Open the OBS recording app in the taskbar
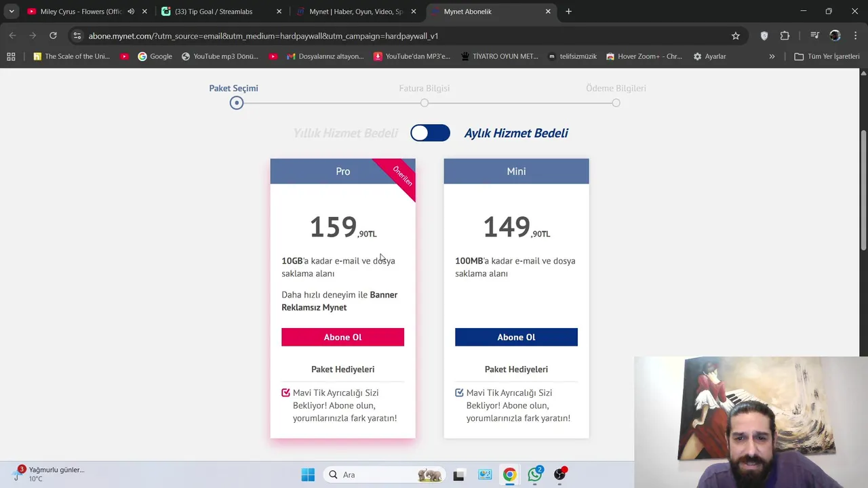 (x=560, y=475)
